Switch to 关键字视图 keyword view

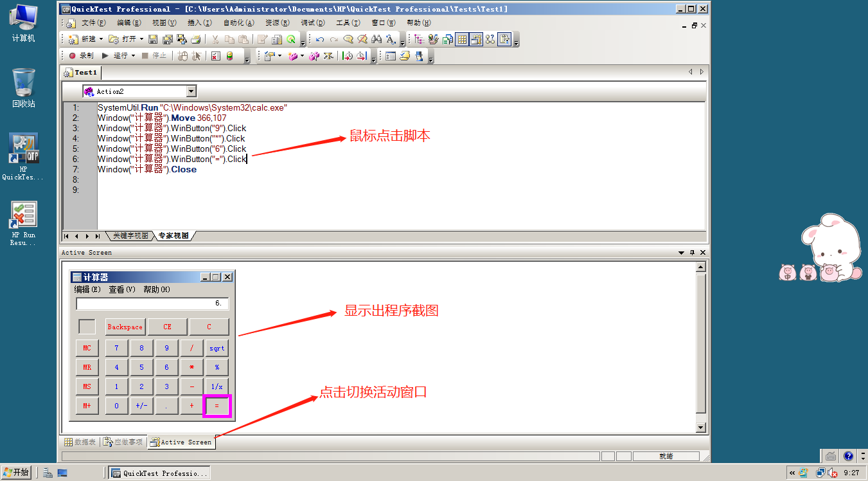point(130,236)
